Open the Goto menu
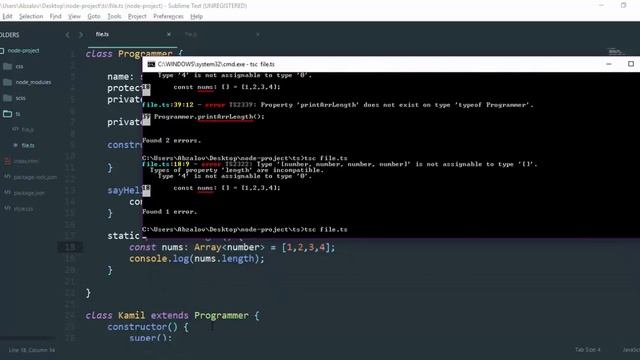This screenshot has height=360, width=640. (94, 16)
